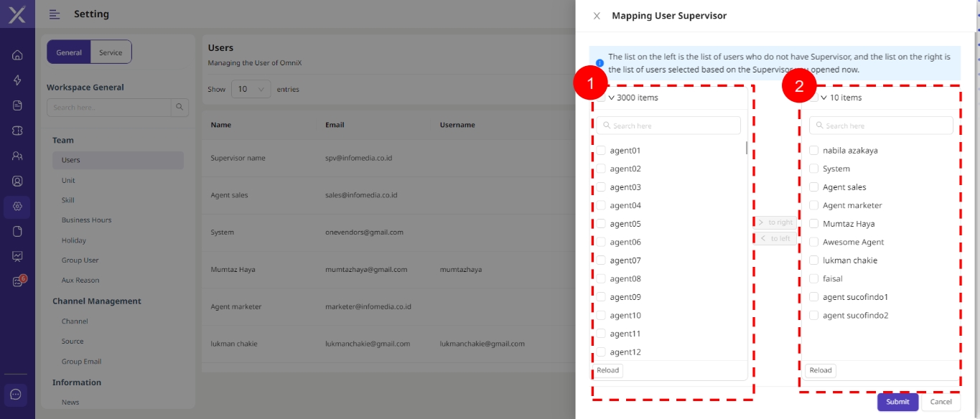The height and width of the screenshot is (419, 980).
Task: Select the Mumtaz Haya checkbox
Action: tap(813, 224)
